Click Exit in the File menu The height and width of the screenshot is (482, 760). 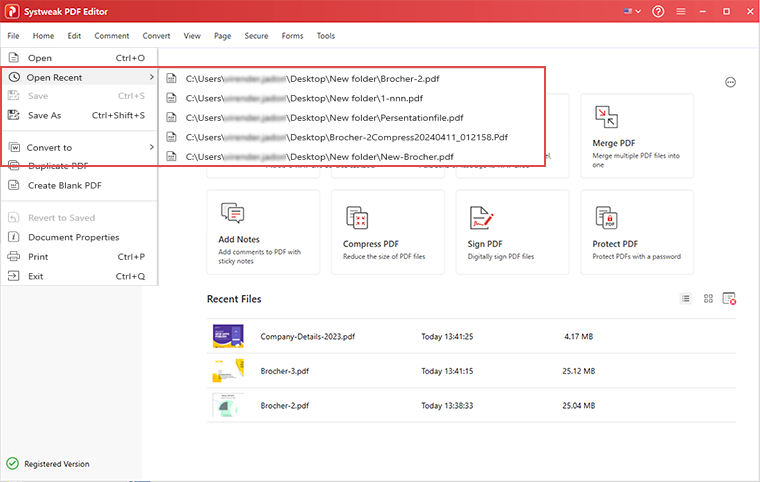tap(79, 276)
